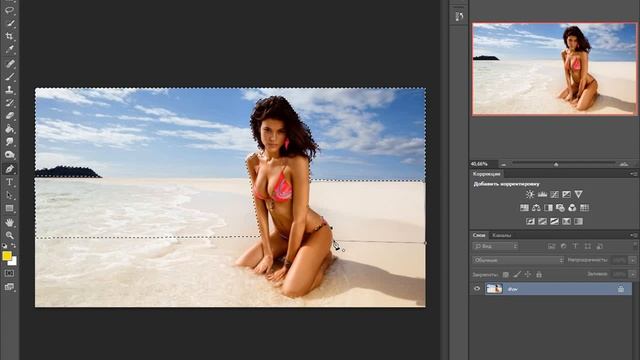Toggle Quick Mask mode
This screenshot has width=640, height=360.
coord(9,273)
